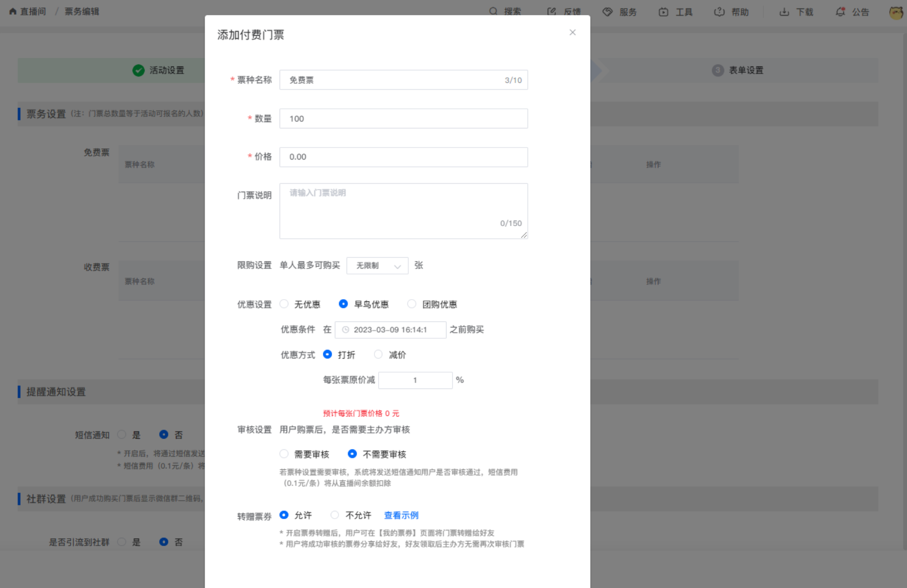Select 需要审核 review option

click(x=284, y=454)
